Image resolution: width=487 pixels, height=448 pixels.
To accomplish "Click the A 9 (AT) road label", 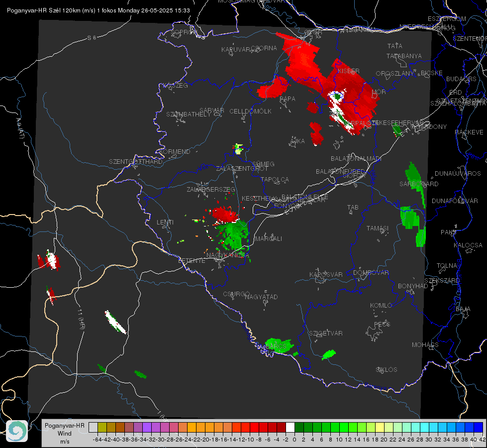I will (x=19, y=128).
